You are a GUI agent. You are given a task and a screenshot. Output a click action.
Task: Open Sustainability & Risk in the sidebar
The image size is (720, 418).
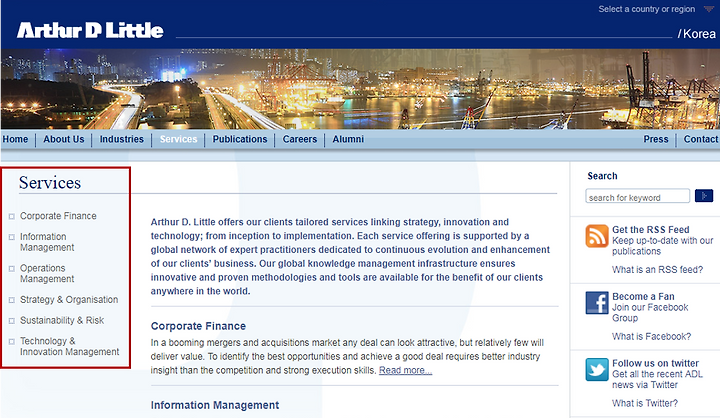coord(62,320)
